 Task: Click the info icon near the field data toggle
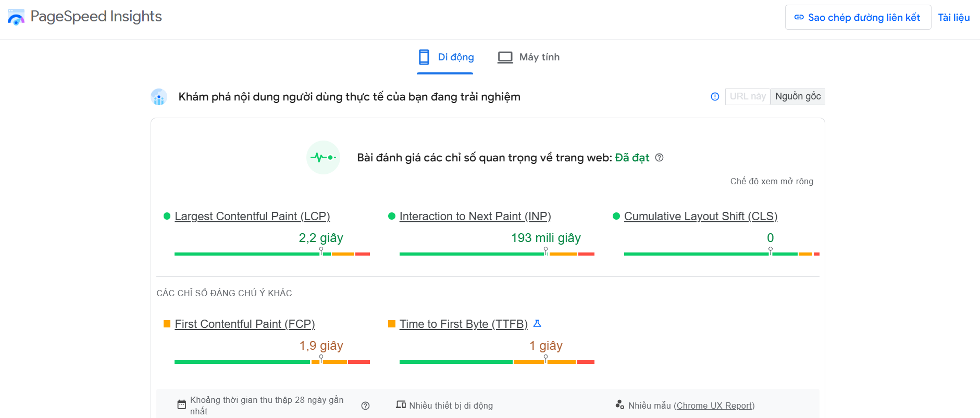point(714,96)
